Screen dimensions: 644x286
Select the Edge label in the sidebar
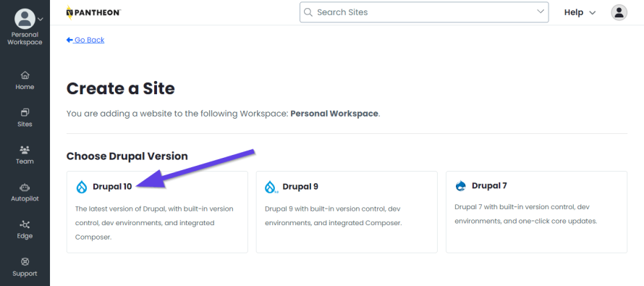(25, 236)
